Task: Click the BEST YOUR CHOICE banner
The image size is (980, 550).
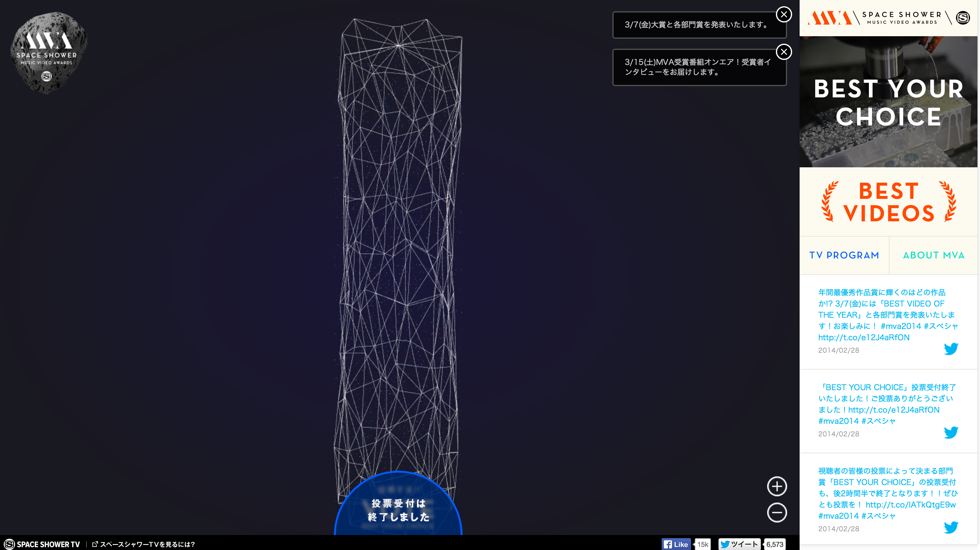Action: (888, 102)
